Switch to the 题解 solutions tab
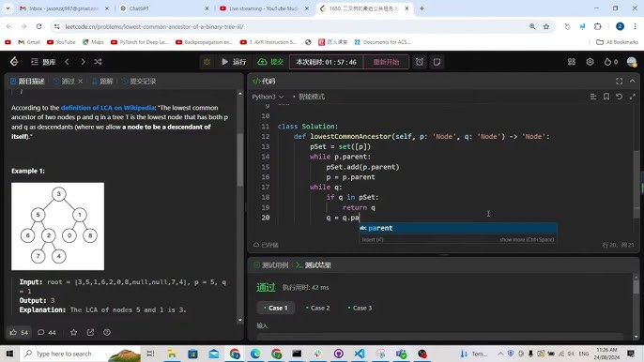This screenshot has width=644, height=362. (x=102, y=82)
